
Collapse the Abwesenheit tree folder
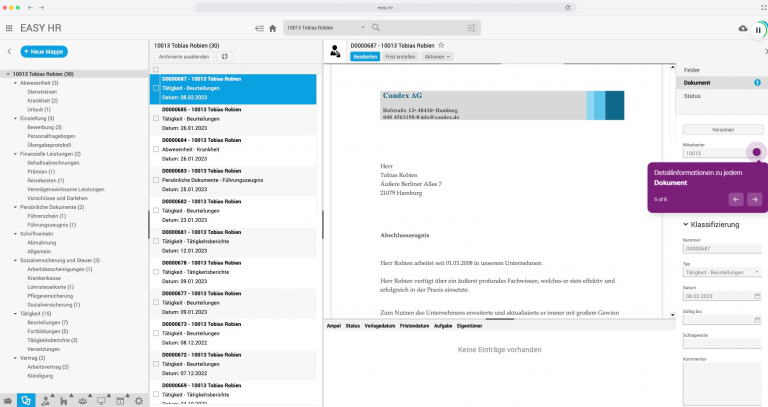coord(17,82)
